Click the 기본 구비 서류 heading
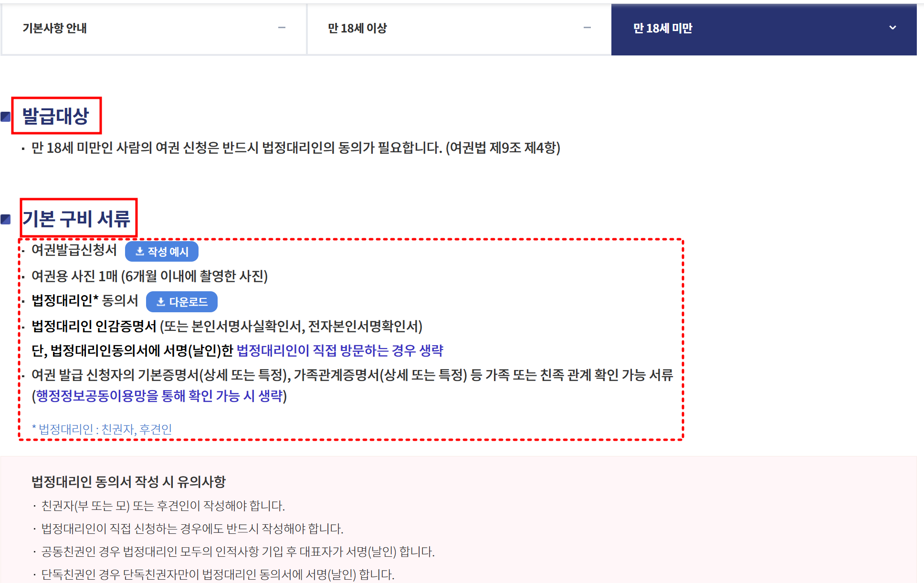 tap(76, 219)
